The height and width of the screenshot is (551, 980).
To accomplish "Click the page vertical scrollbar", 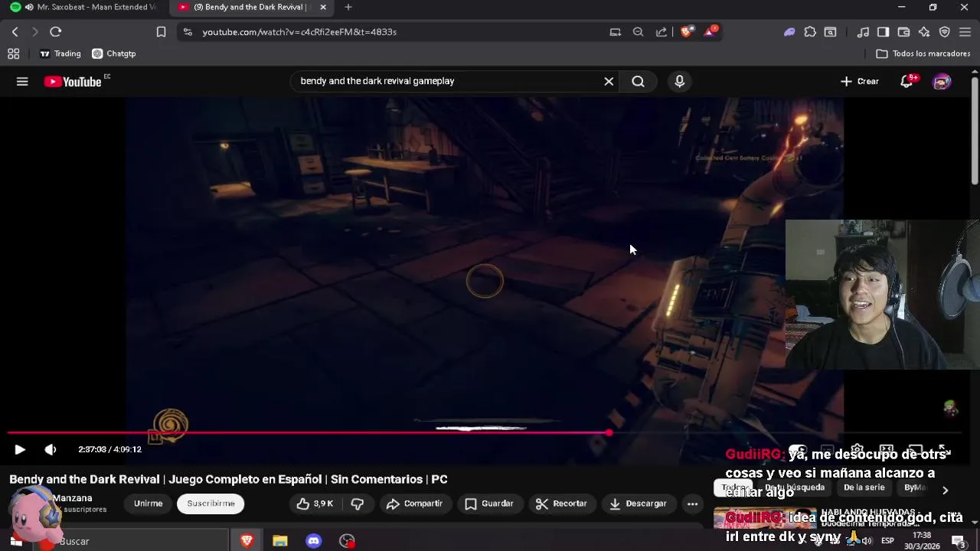I will click(x=974, y=130).
